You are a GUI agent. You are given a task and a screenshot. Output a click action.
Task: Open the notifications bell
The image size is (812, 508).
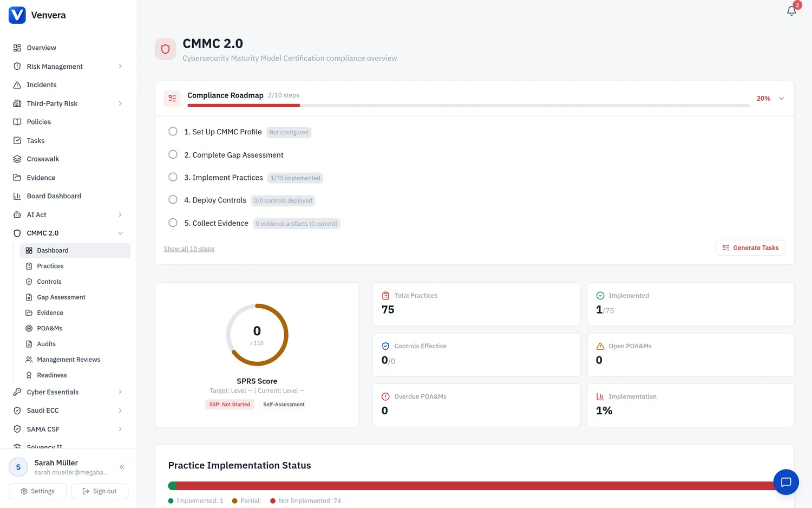tap(791, 11)
